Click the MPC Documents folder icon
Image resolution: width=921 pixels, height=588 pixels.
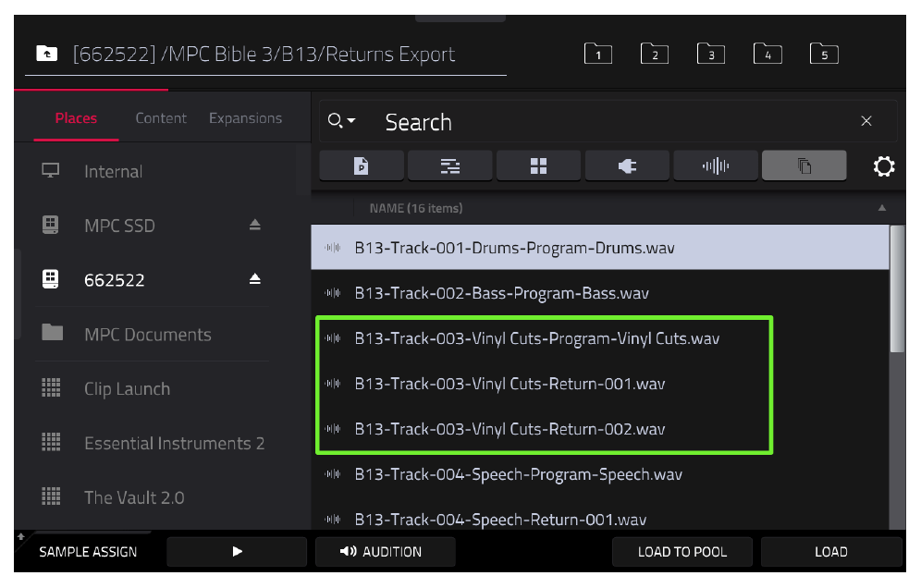click(x=53, y=333)
